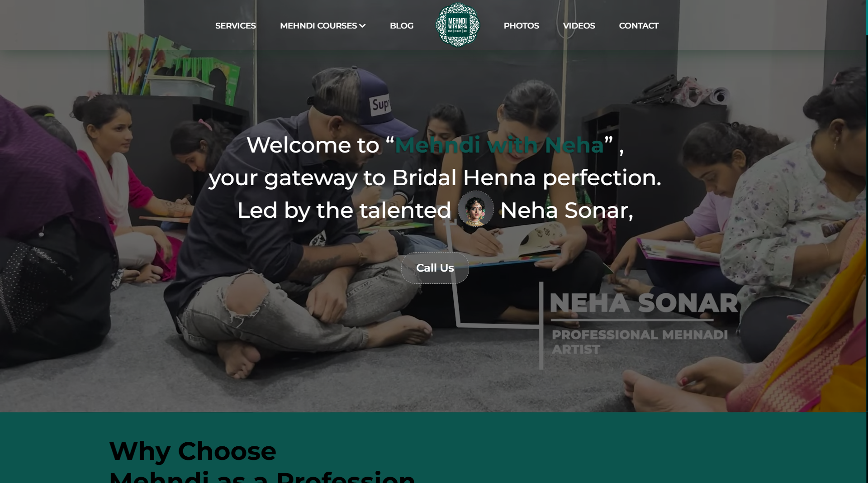Click the Call Us button

tap(435, 268)
